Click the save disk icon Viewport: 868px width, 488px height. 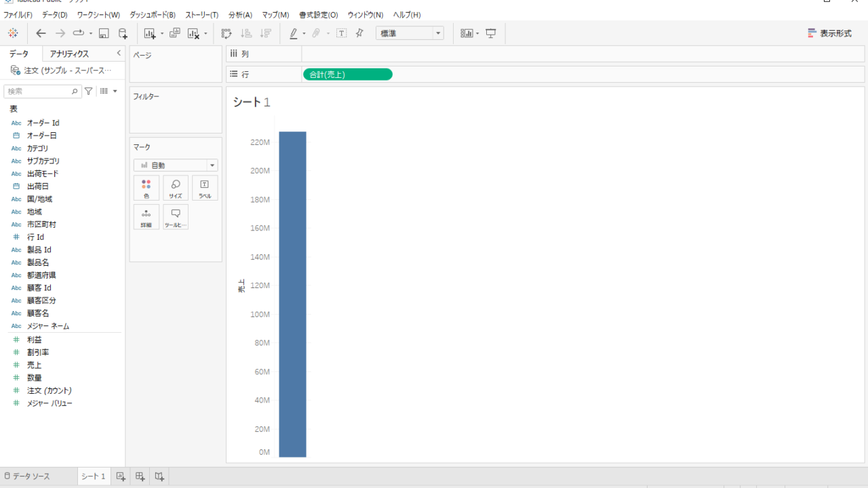[x=104, y=33]
